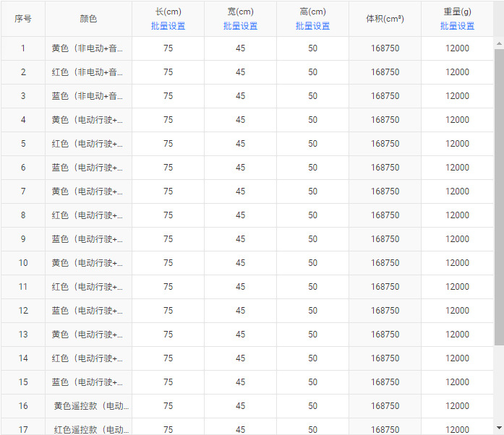Image resolution: width=504 pixels, height=435 pixels.
Task: Click the vertical scrollbar thumb
Action: coord(499,197)
